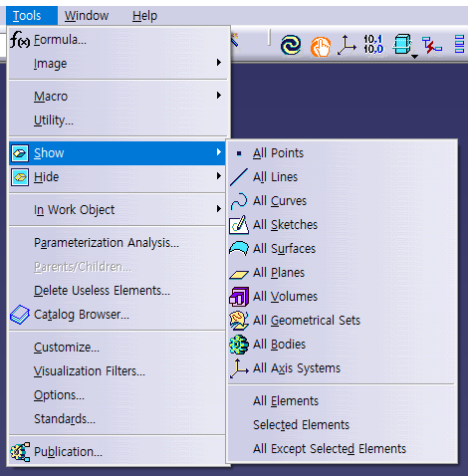Click the Hide menu label

pos(46,177)
